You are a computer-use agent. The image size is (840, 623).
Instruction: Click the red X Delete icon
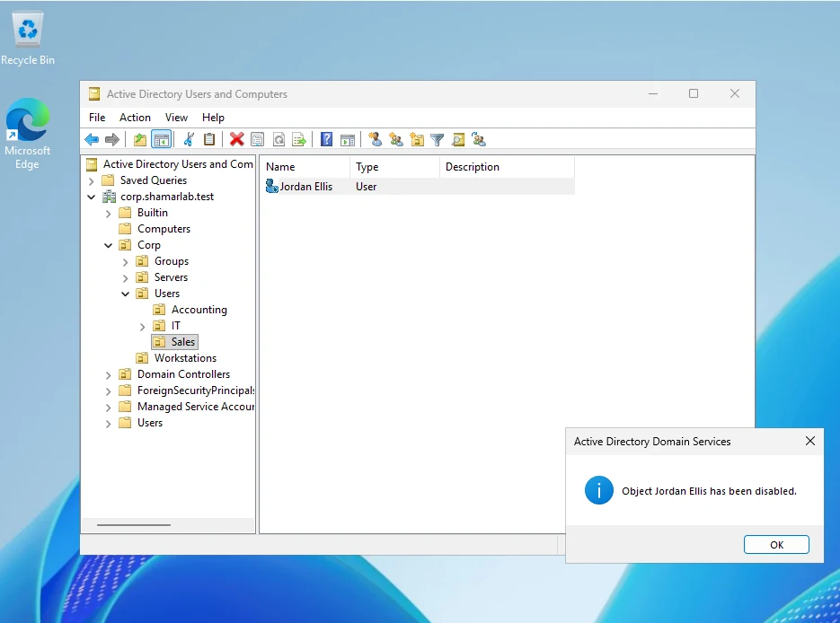pyautogui.click(x=237, y=140)
